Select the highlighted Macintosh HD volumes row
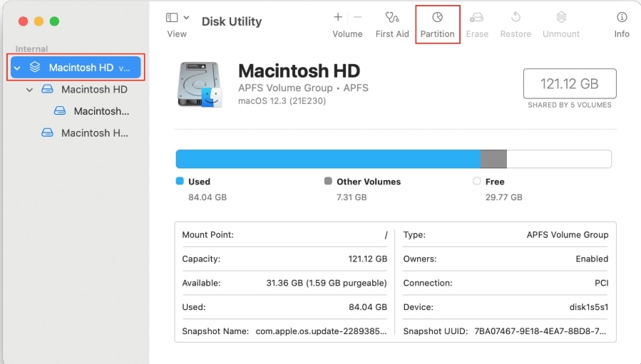The height and width of the screenshot is (364, 641). 76,68
